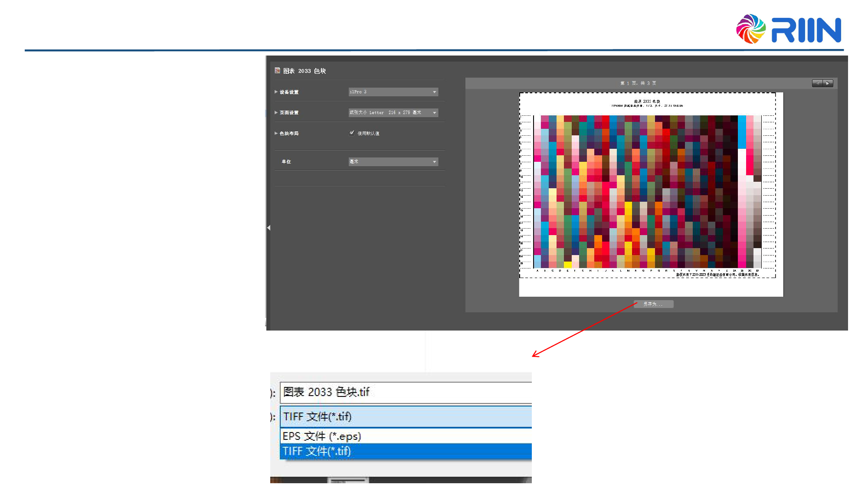
Task: Open the i1Pro 3 device dropdown
Action: click(x=393, y=92)
